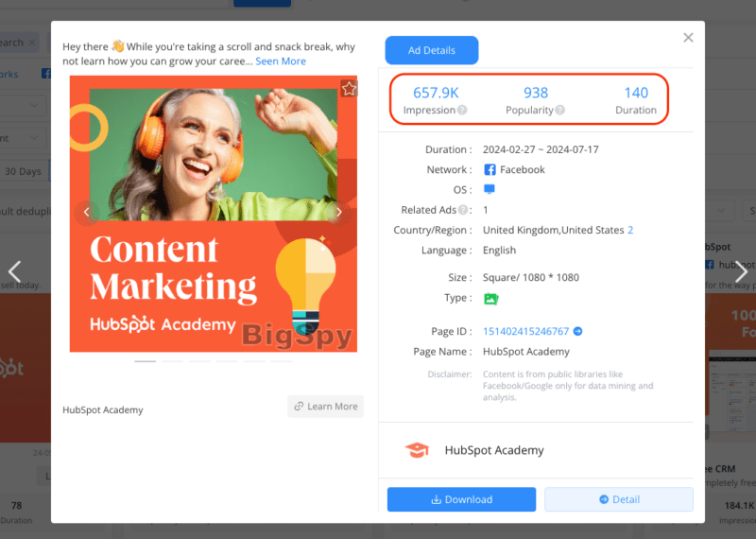The image size is (756, 539).
Task: Click the Related Ads help icon
Action: (x=463, y=210)
